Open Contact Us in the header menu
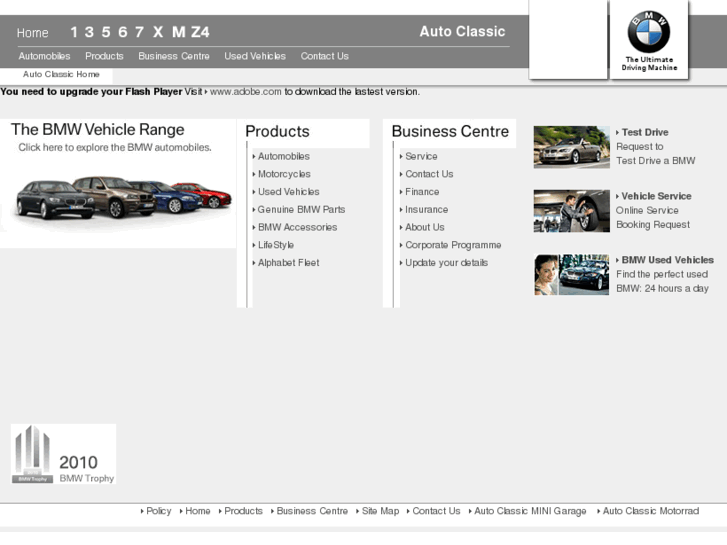The height and width of the screenshot is (545, 727). pyautogui.click(x=325, y=56)
